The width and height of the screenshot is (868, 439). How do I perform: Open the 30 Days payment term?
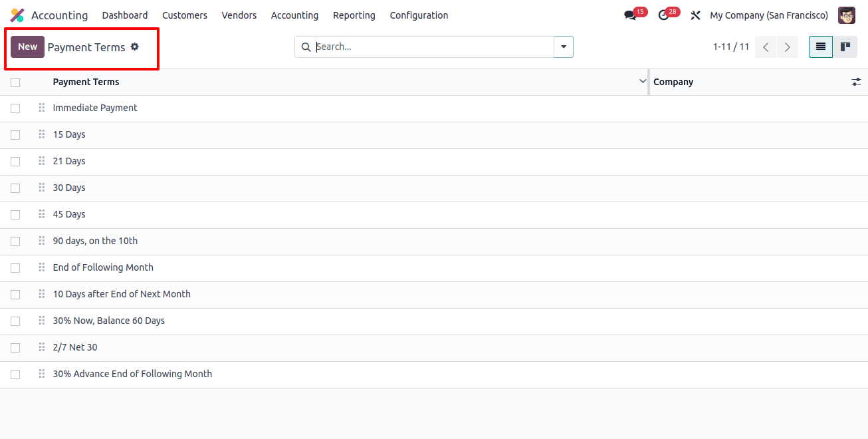tap(69, 188)
